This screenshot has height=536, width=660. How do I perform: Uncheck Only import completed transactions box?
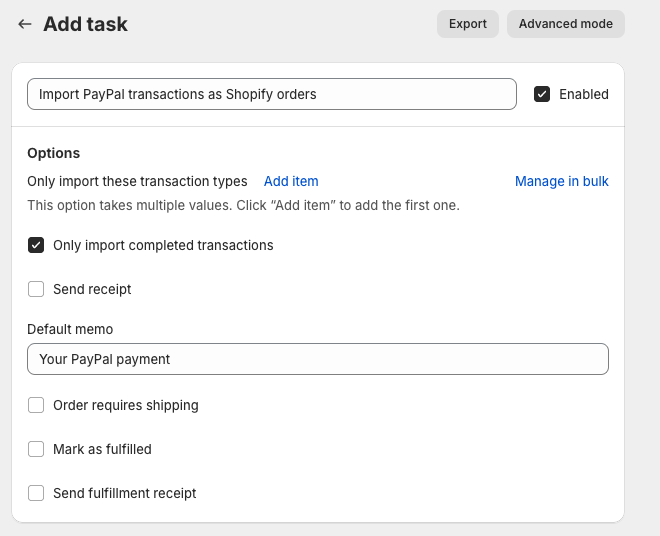[x=36, y=245]
